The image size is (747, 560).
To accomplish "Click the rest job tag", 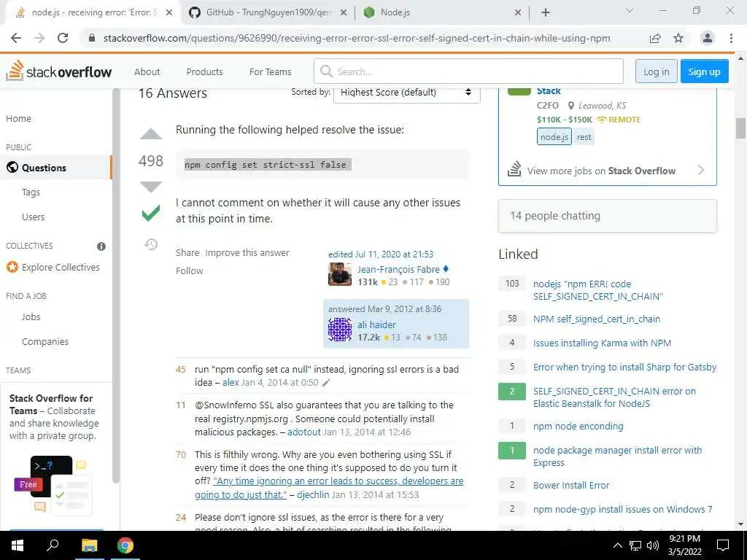I will (584, 137).
